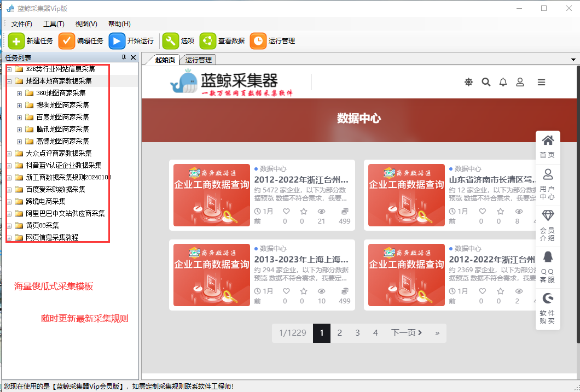Click the user profile icon in header
Screen dimensions: 580x392
click(520, 82)
